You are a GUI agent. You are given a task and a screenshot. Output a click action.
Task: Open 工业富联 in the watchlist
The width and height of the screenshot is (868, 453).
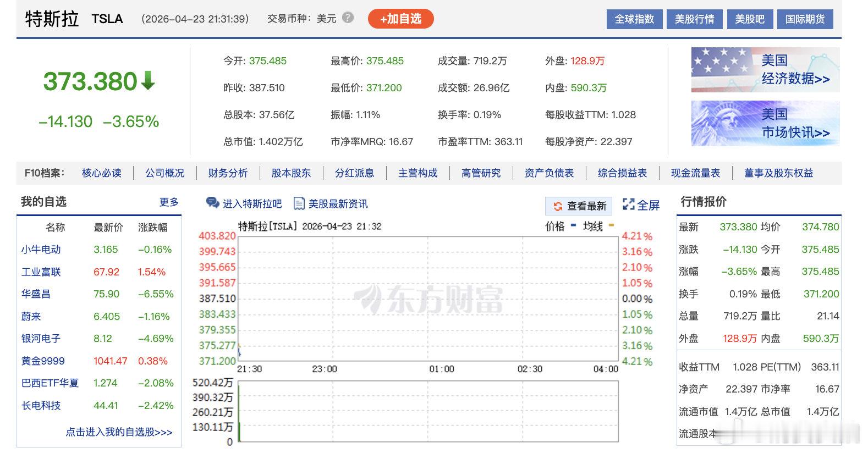pyautogui.click(x=41, y=272)
